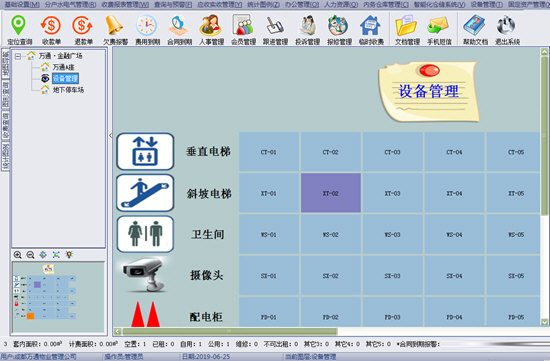Click the 操作员:管理员 status bar entry

pos(124,357)
